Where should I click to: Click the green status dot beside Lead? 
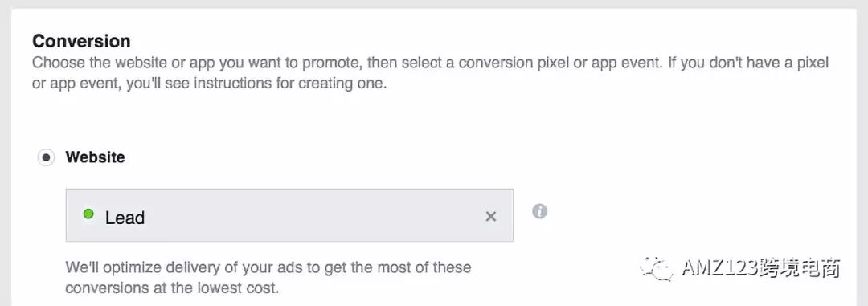tap(88, 214)
